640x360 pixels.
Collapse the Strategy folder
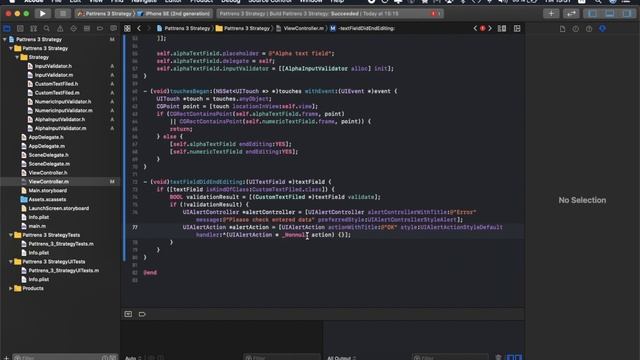click(x=17, y=57)
